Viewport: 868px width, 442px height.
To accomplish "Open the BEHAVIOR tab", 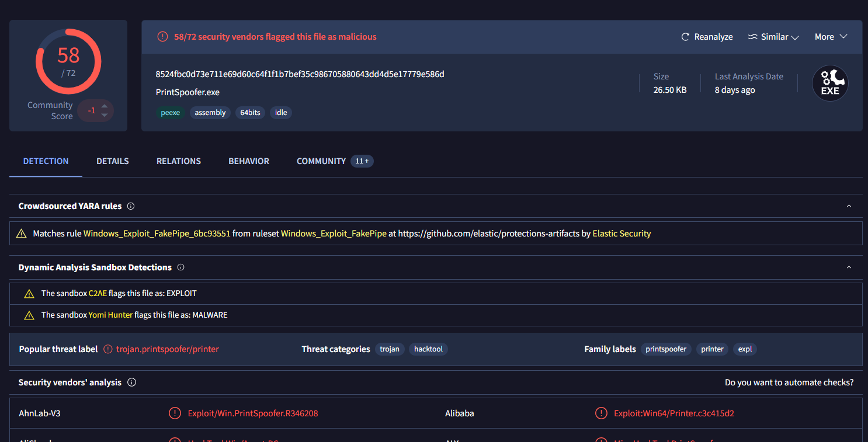I will (x=249, y=161).
